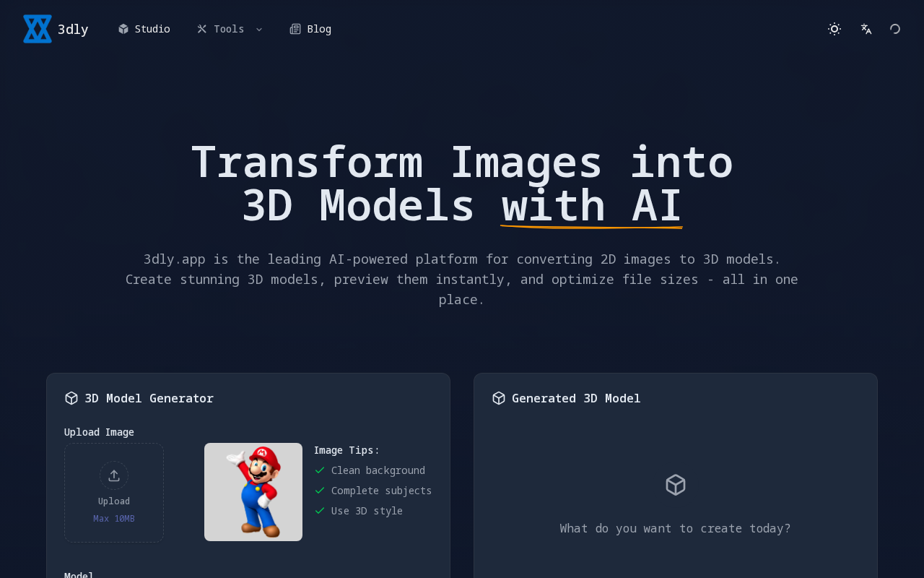Click the 'Use 3D style' tip text

tap(367, 511)
